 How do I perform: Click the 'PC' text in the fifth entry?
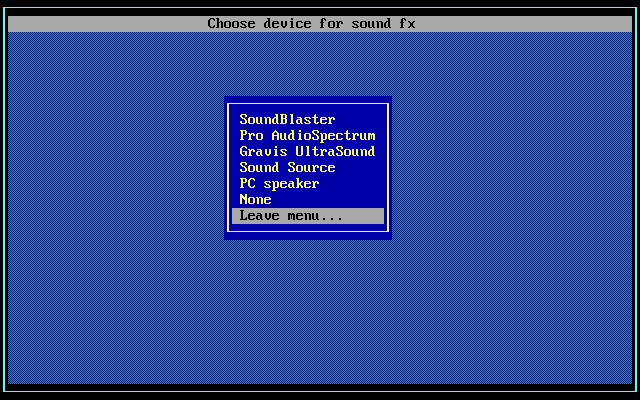click(x=247, y=184)
